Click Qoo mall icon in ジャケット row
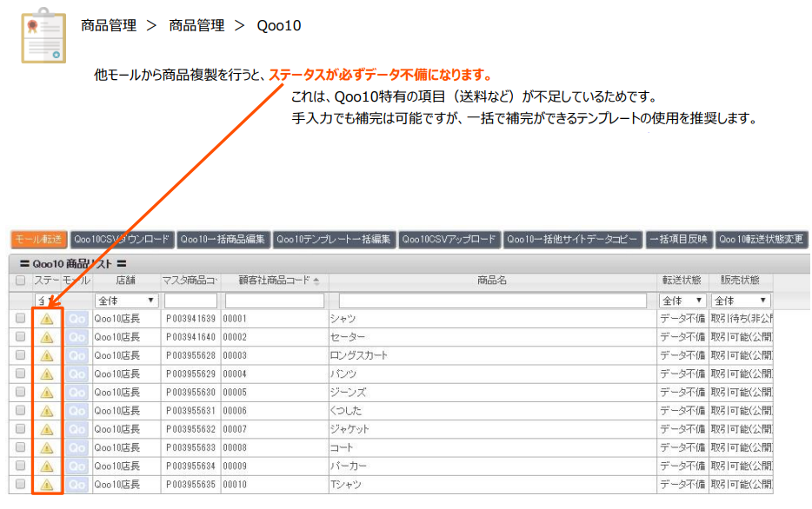This screenshot has width=812, height=509. click(x=77, y=429)
